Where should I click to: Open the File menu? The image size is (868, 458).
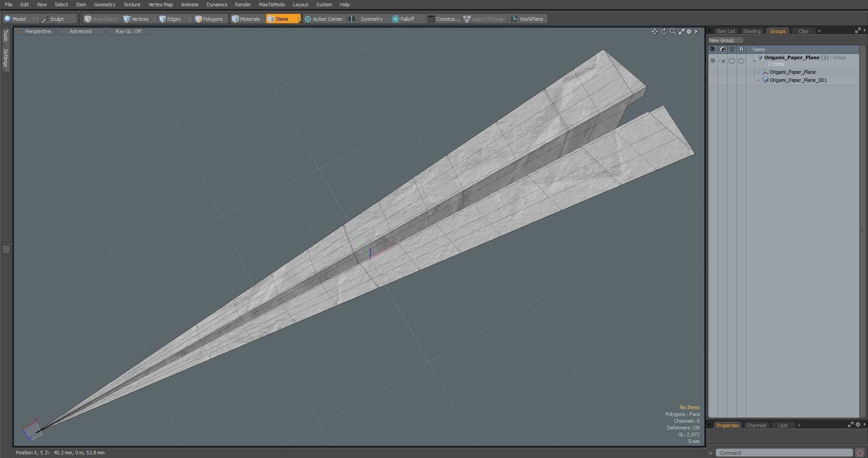point(9,5)
